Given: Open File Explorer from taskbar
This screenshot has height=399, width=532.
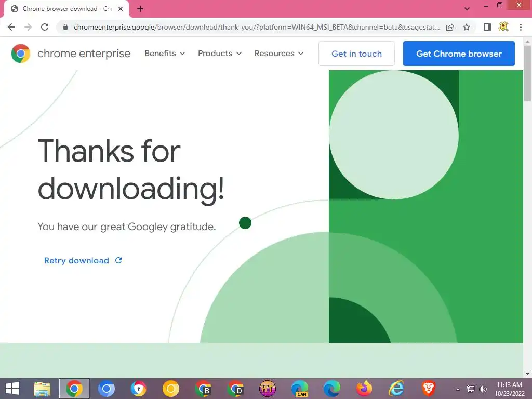Looking at the screenshot, I should click(42, 389).
